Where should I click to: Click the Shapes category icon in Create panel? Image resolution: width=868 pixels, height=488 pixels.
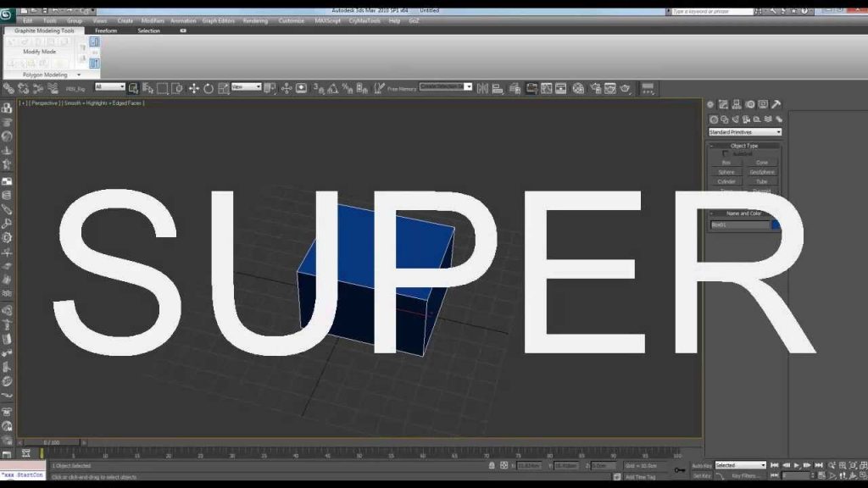[x=725, y=119]
